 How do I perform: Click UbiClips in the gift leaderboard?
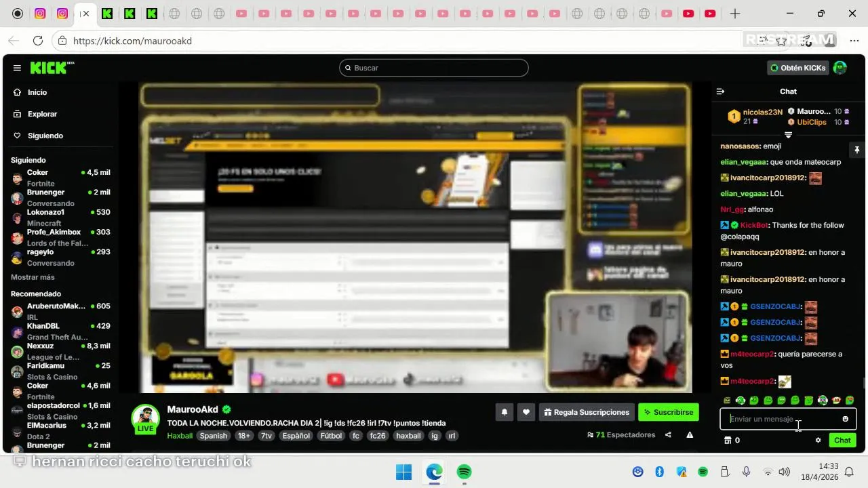coord(812,122)
